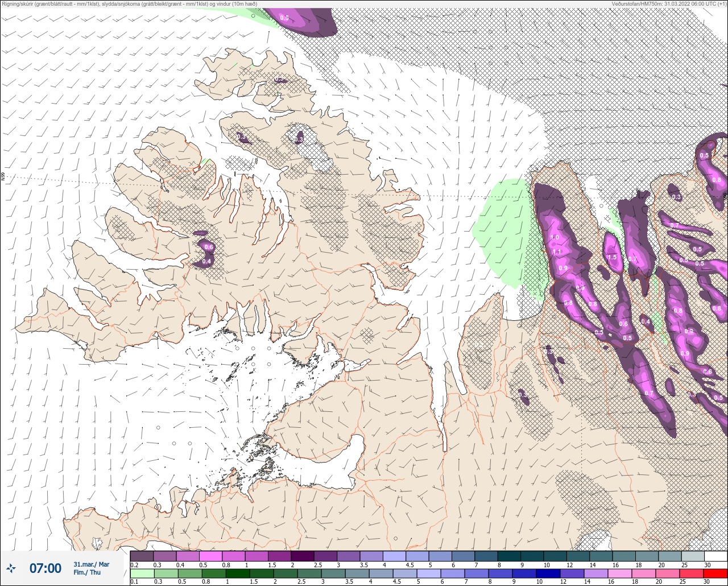Image resolution: width=728 pixels, height=586 pixels.
Task: Pick the 18 pink swatch in lower legend
Action: tap(643, 573)
